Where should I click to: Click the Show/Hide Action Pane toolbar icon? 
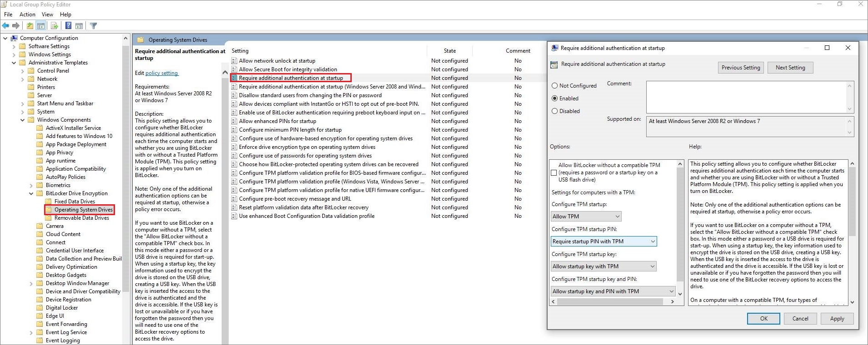point(79,26)
